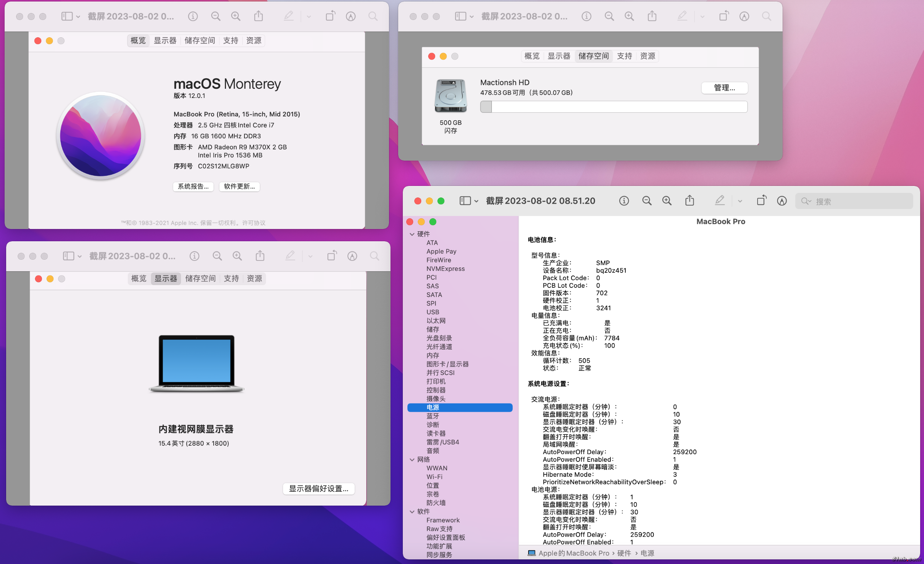924x564 pixels.
Task: Collapse the 软件 section in the sidebar
Action: [412, 511]
